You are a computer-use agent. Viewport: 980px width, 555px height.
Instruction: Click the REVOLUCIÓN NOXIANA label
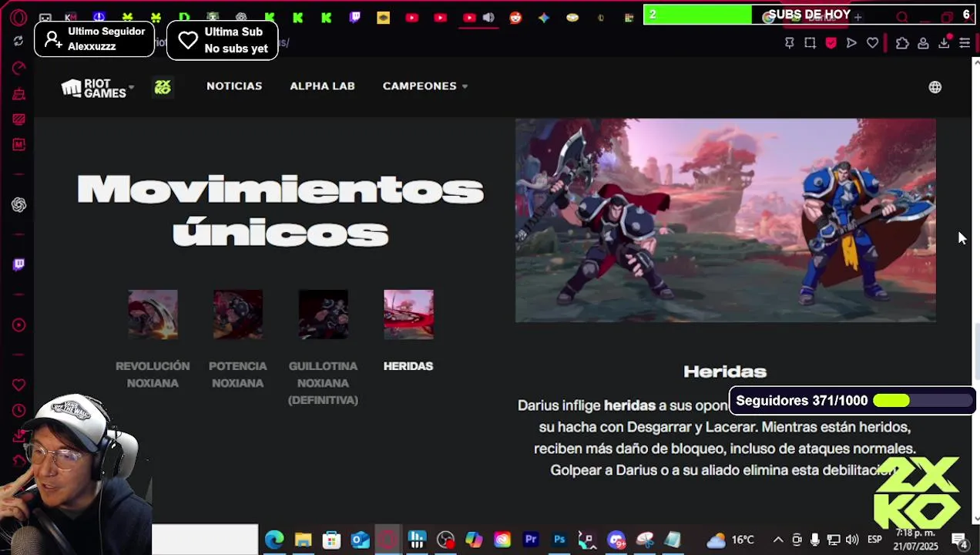[153, 375]
